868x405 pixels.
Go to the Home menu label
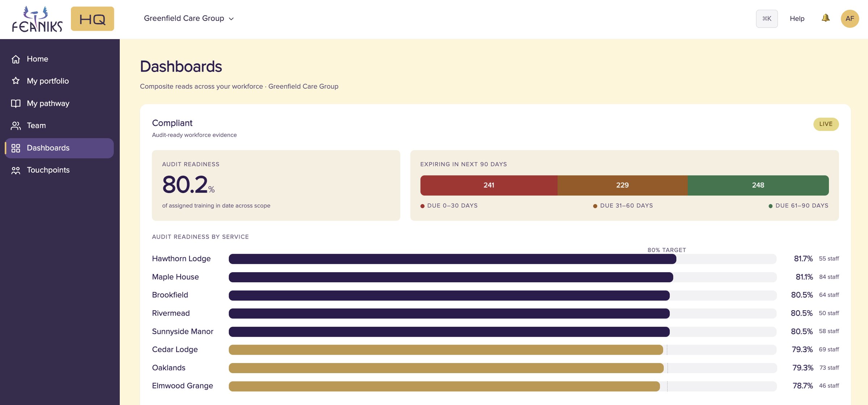pyautogui.click(x=38, y=59)
